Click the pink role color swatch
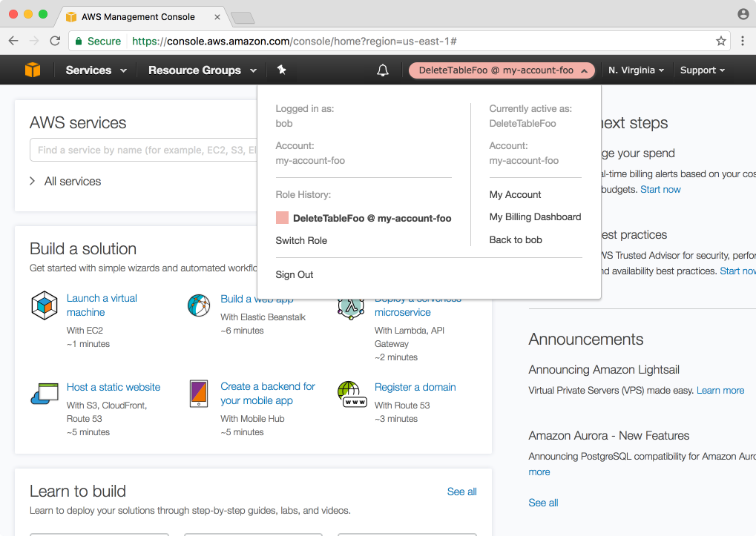 click(282, 218)
